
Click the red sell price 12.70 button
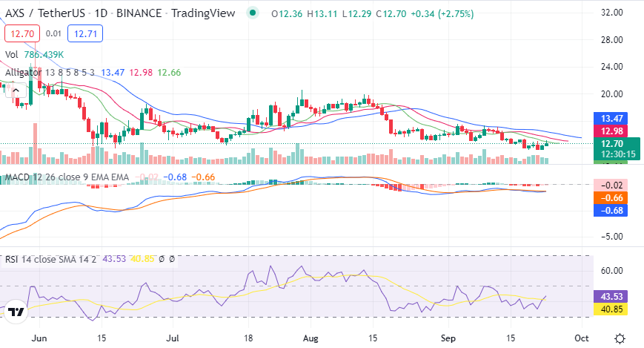(22, 33)
